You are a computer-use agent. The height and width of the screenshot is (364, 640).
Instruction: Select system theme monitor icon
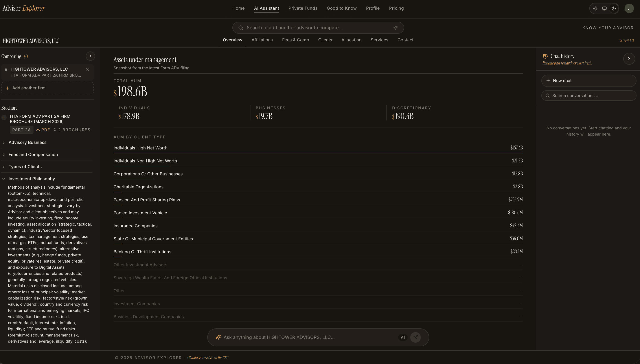[x=604, y=9]
